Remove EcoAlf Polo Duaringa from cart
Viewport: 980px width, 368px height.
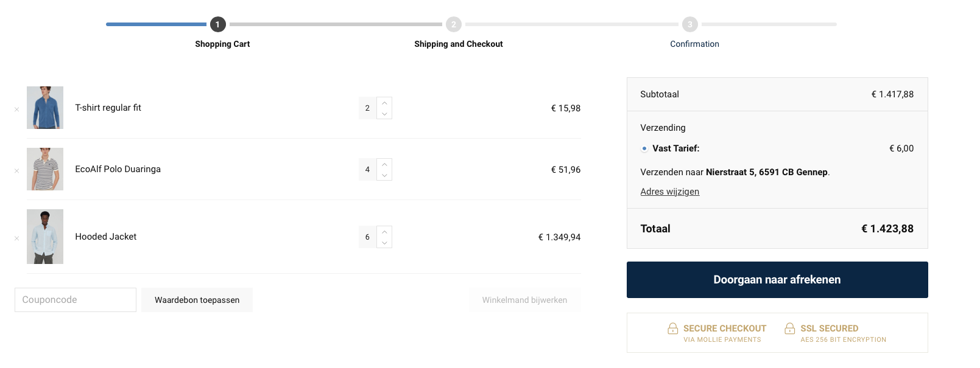point(17,171)
